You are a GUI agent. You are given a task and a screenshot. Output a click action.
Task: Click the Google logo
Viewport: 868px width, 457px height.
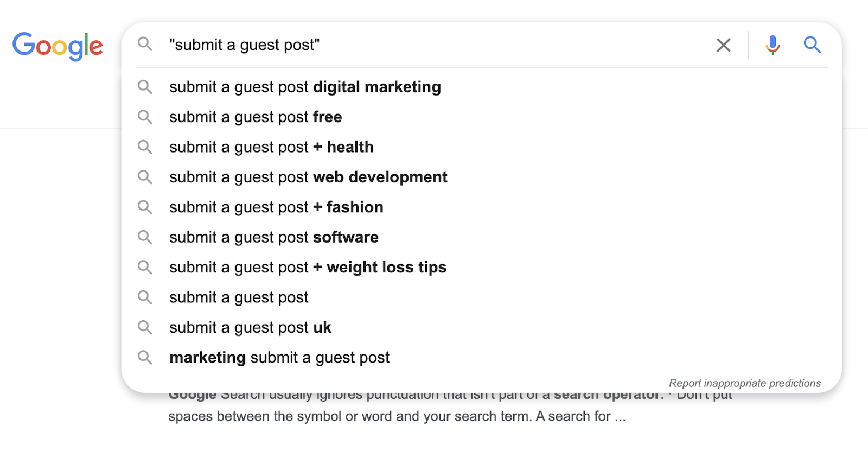pos(58,46)
